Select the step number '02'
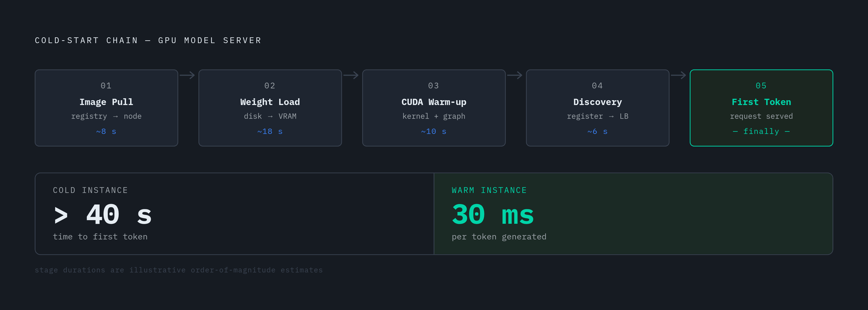 coord(270,86)
